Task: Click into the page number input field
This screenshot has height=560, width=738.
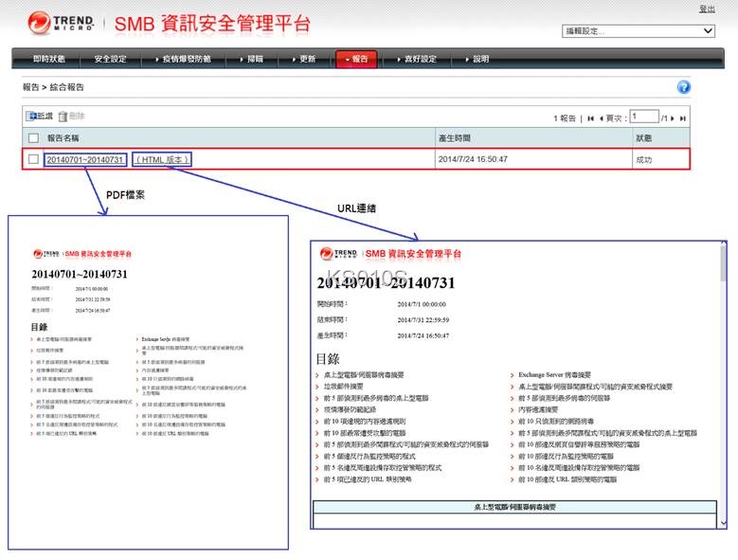Action: pyautogui.click(x=644, y=117)
